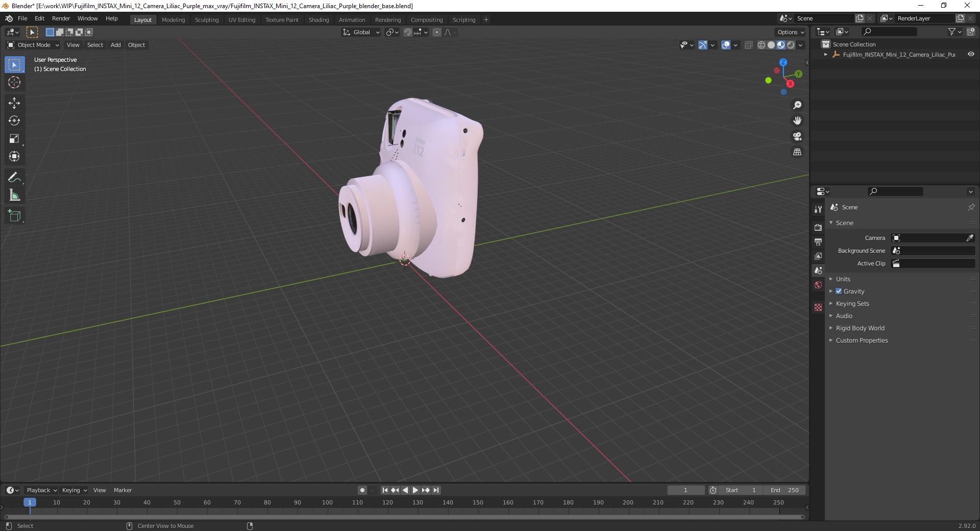Screen dimensions: 980x531
Task: Activate the Transform tool
Action: click(x=14, y=157)
